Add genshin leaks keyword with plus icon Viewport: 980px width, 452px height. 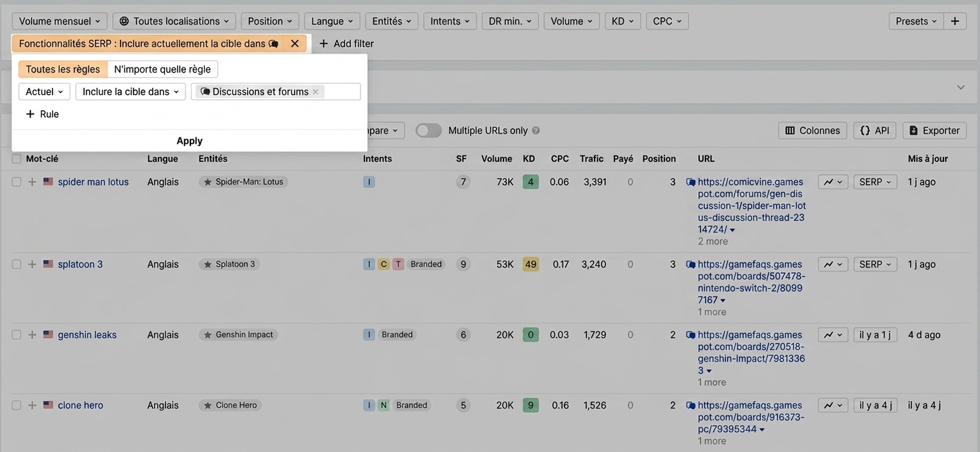pos(32,335)
